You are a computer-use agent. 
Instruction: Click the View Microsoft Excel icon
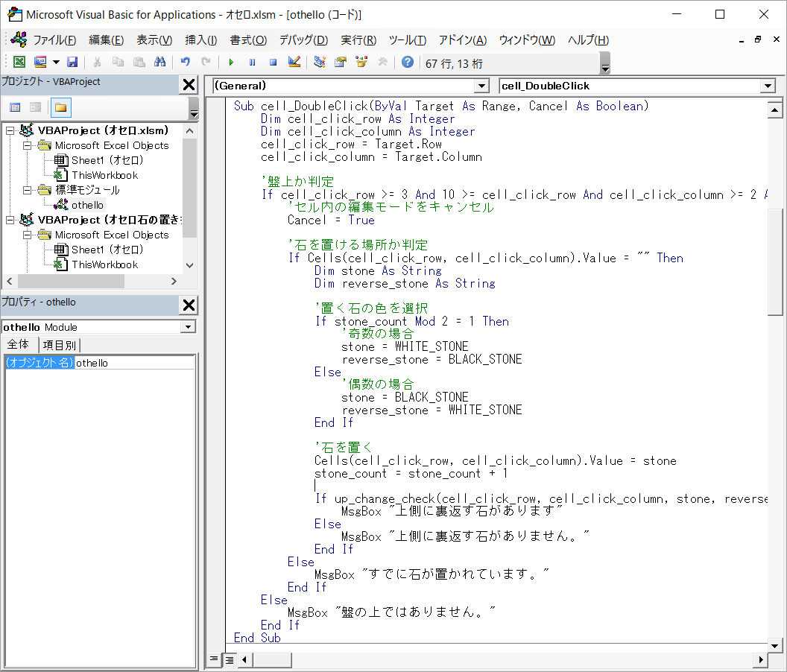19,63
